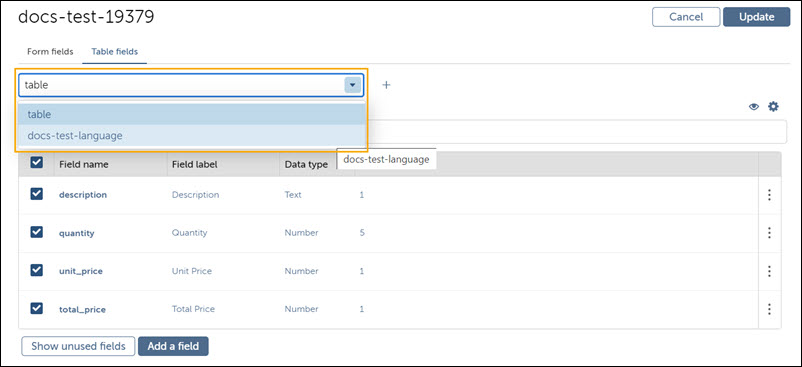Open the total_price field name link
Viewport: 802px width, 367px height.
82,310
